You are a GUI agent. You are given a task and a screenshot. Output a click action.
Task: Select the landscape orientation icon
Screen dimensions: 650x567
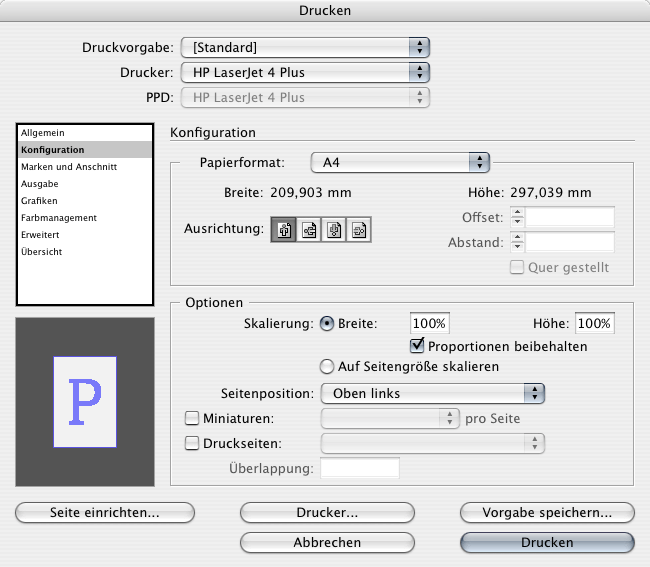coord(309,229)
